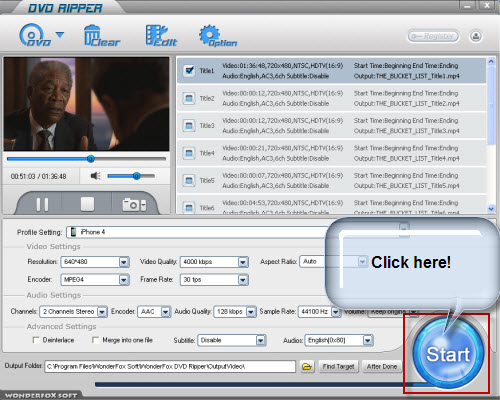The width and height of the screenshot is (500, 400).
Task: Check the Title2 checkbox
Action: click(x=189, y=98)
